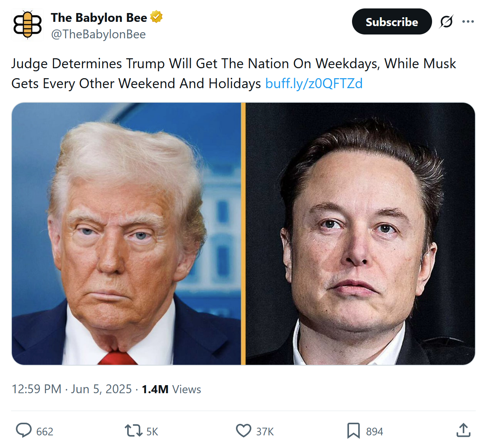Click The Babylon Bee display name
This screenshot has width=488, height=448.
(99, 18)
